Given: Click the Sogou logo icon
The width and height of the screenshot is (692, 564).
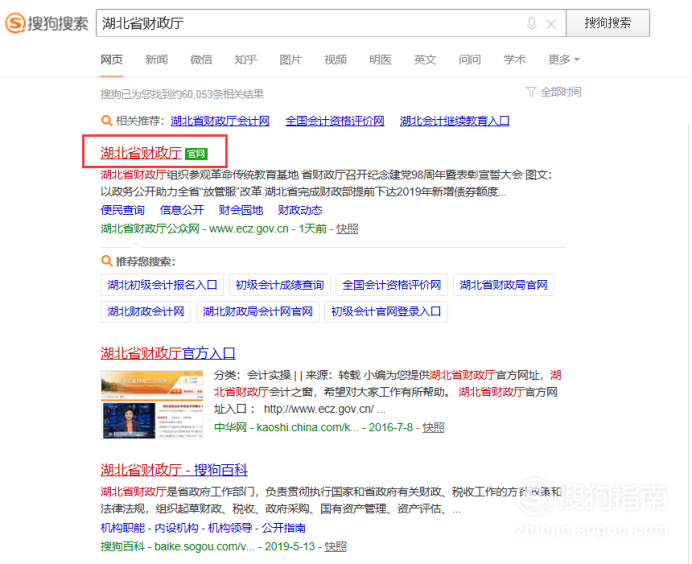Looking at the screenshot, I should pyautogui.click(x=15, y=23).
